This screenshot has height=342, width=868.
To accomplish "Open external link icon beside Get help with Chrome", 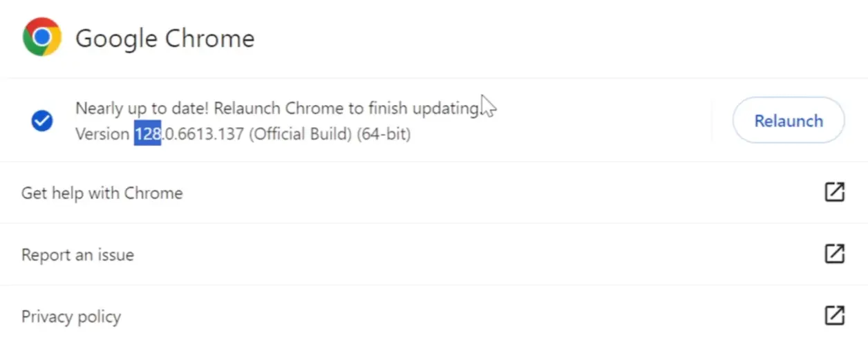I will pos(835,192).
